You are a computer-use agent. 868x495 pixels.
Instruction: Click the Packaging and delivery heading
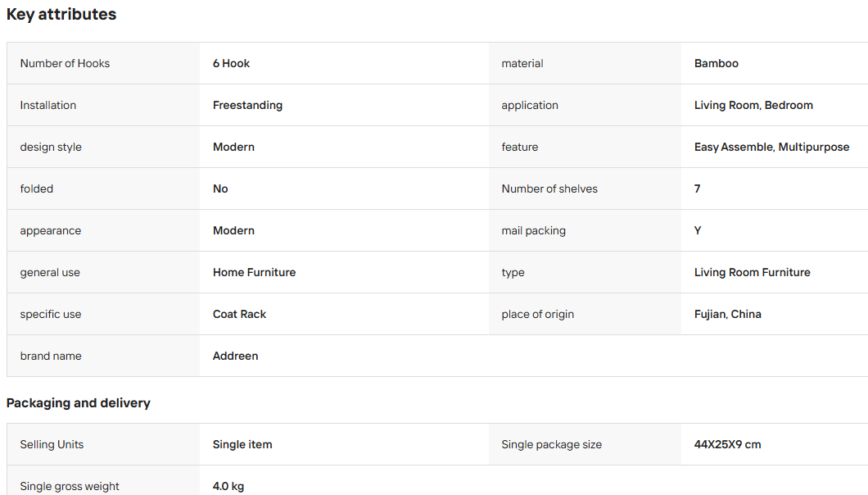point(79,403)
